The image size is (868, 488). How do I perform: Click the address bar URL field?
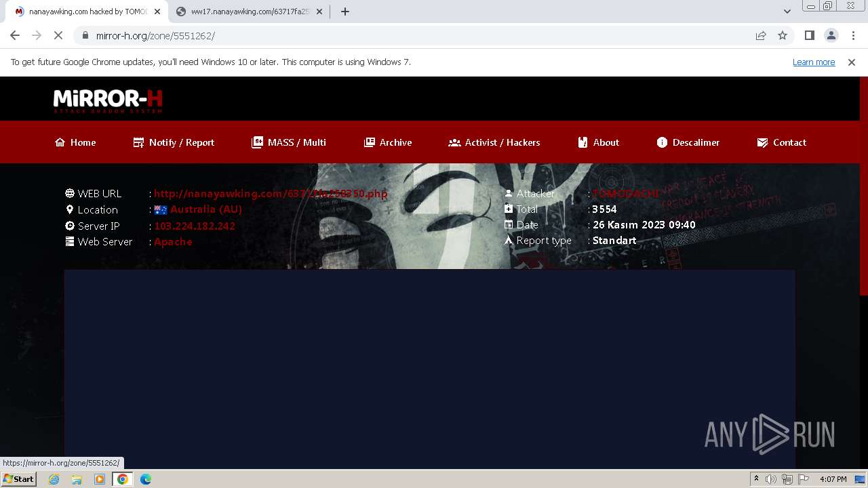pos(414,35)
